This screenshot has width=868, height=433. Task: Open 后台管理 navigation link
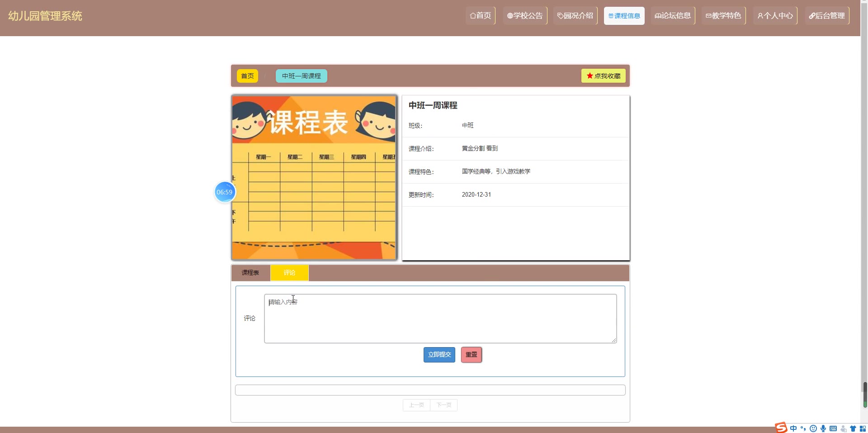pyautogui.click(x=826, y=16)
